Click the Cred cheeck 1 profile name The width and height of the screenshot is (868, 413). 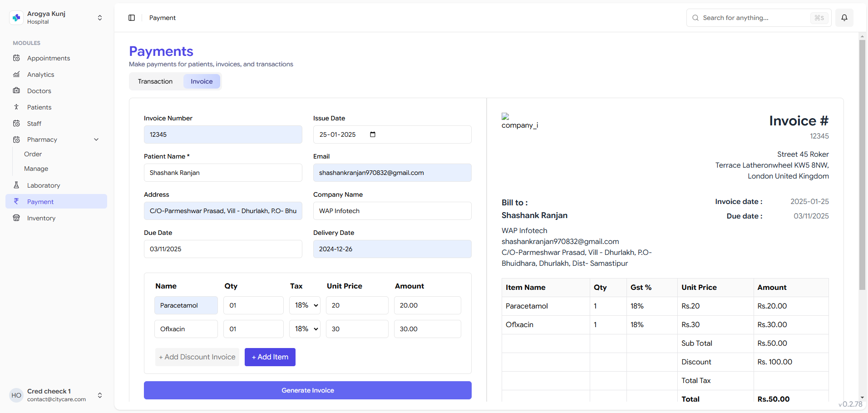(49, 391)
